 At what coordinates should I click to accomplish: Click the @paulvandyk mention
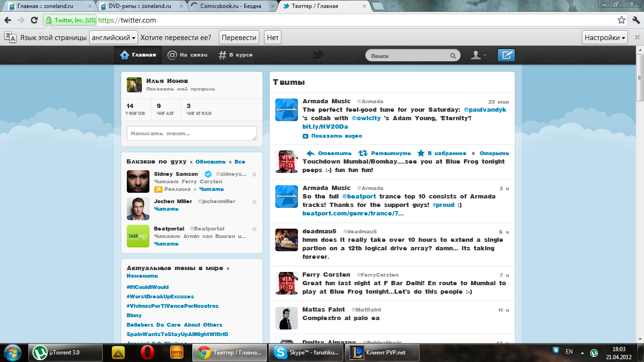point(485,109)
